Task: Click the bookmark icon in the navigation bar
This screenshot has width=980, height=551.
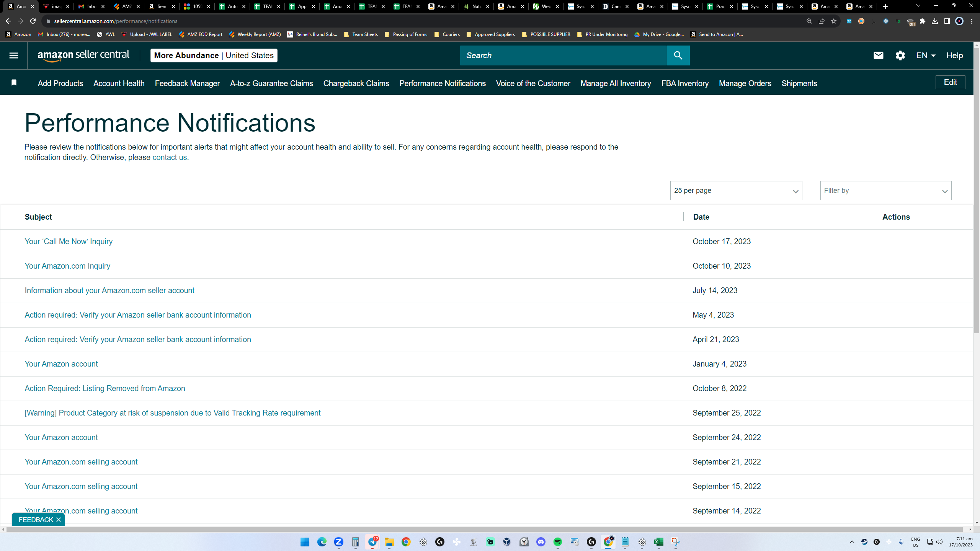Action: [x=14, y=83]
